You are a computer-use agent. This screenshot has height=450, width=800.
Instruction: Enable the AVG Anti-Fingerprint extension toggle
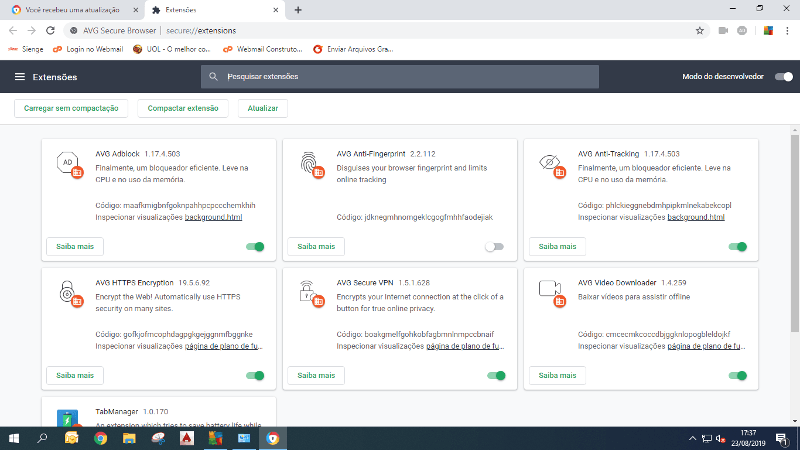(494, 246)
